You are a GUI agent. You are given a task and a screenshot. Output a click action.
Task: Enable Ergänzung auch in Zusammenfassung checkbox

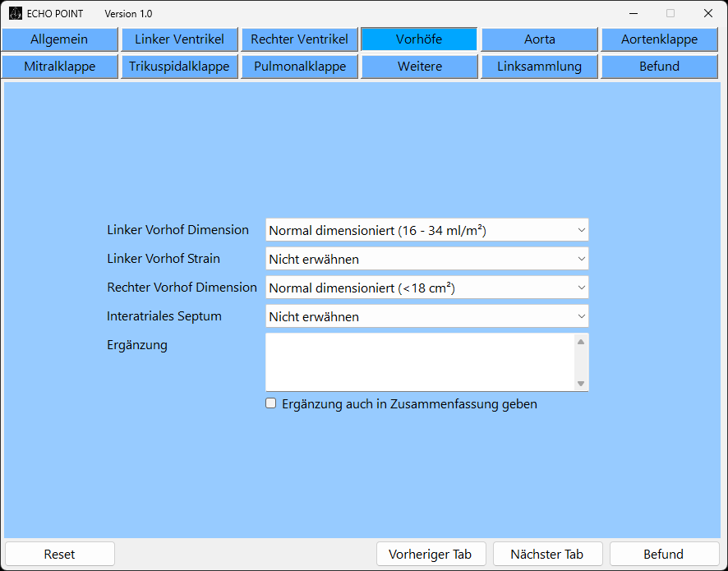[x=271, y=403]
